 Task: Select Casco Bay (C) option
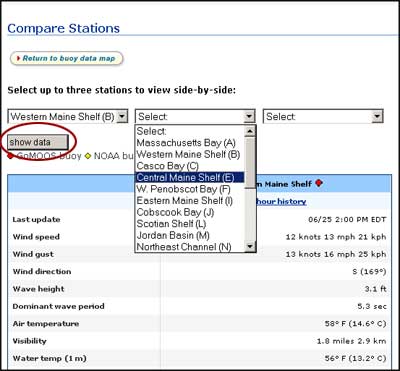pos(167,166)
